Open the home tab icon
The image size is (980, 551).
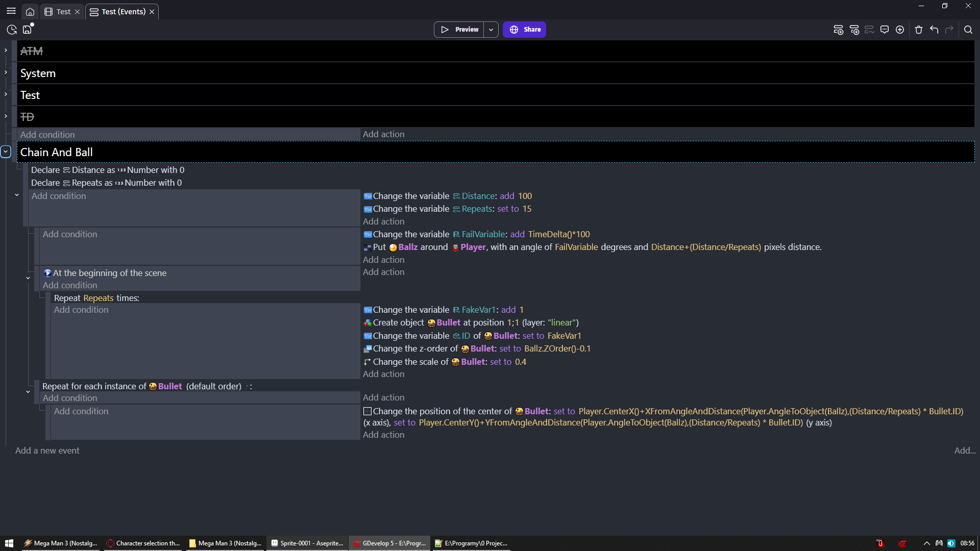(x=30, y=11)
